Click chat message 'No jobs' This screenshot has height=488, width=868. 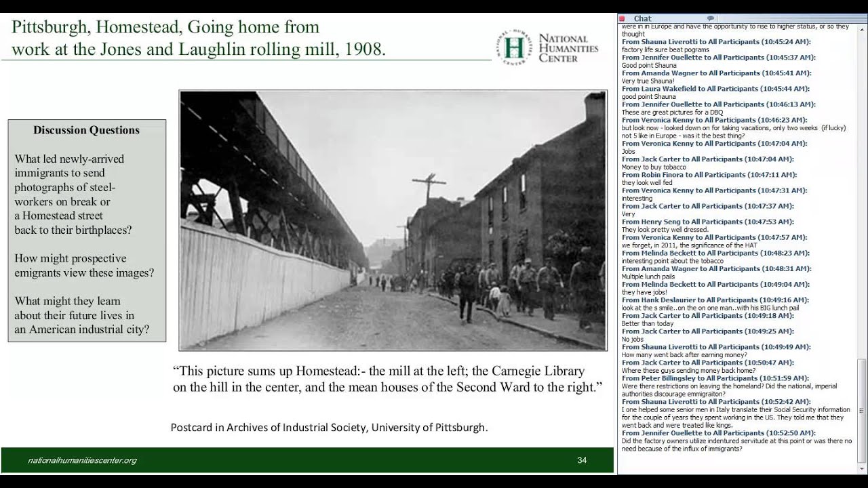pyautogui.click(x=633, y=338)
